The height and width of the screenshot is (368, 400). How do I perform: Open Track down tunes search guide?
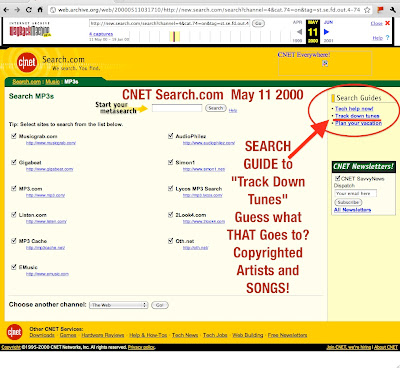pyautogui.click(x=357, y=116)
